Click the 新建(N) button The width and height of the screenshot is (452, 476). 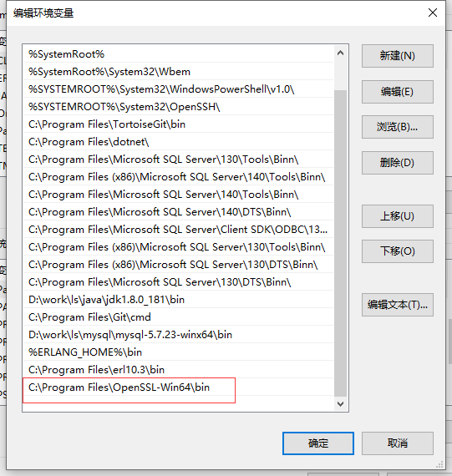tap(398, 56)
